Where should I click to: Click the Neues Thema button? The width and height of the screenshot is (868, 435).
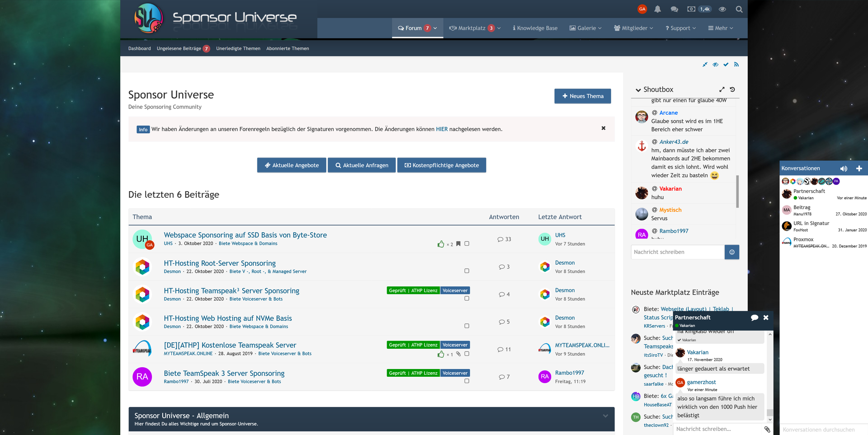[x=582, y=96]
